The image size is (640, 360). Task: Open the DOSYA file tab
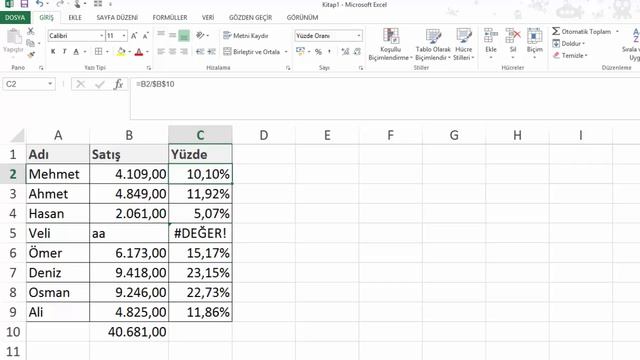tap(15, 18)
